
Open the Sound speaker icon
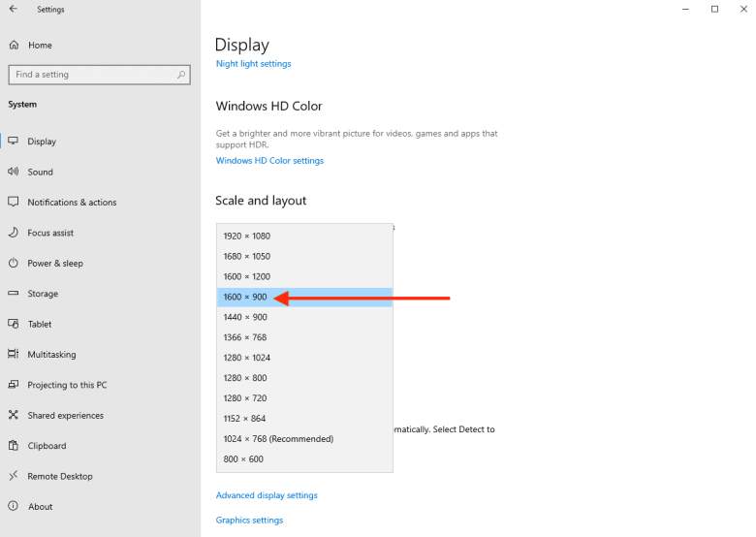coord(13,172)
